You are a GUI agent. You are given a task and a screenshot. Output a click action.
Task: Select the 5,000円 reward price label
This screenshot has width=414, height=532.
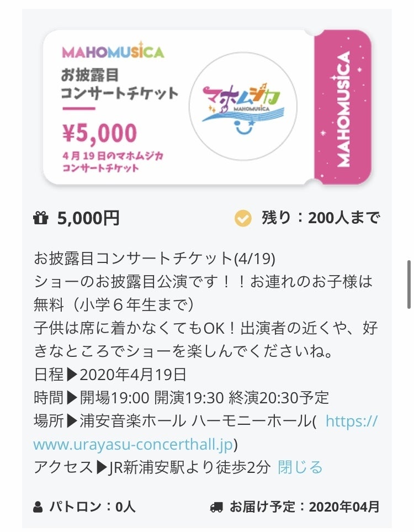[x=88, y=219]
